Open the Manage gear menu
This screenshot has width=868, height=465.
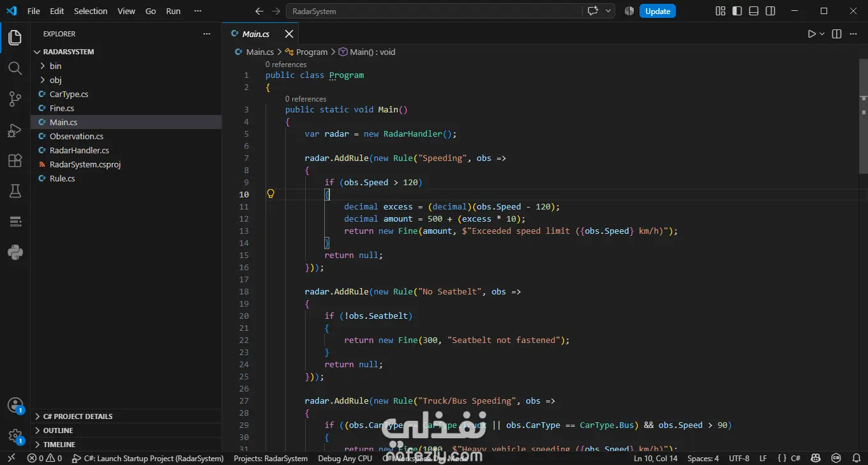15,436
